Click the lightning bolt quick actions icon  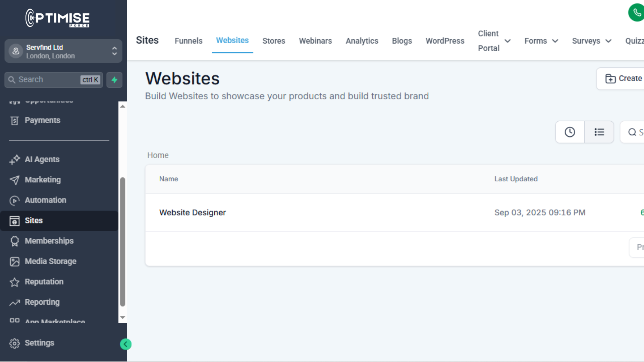114,80
